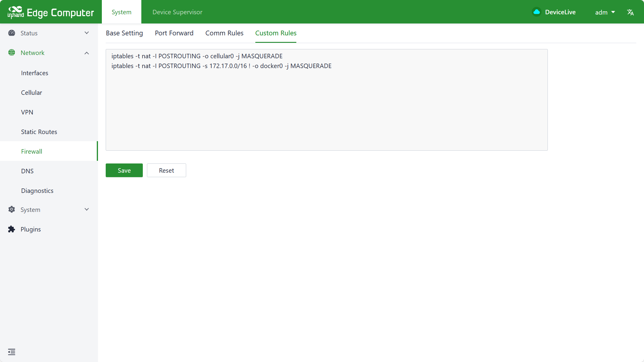Open the Base Setting tab
Viewport: 644px width, 362px height.
(124, 33)
